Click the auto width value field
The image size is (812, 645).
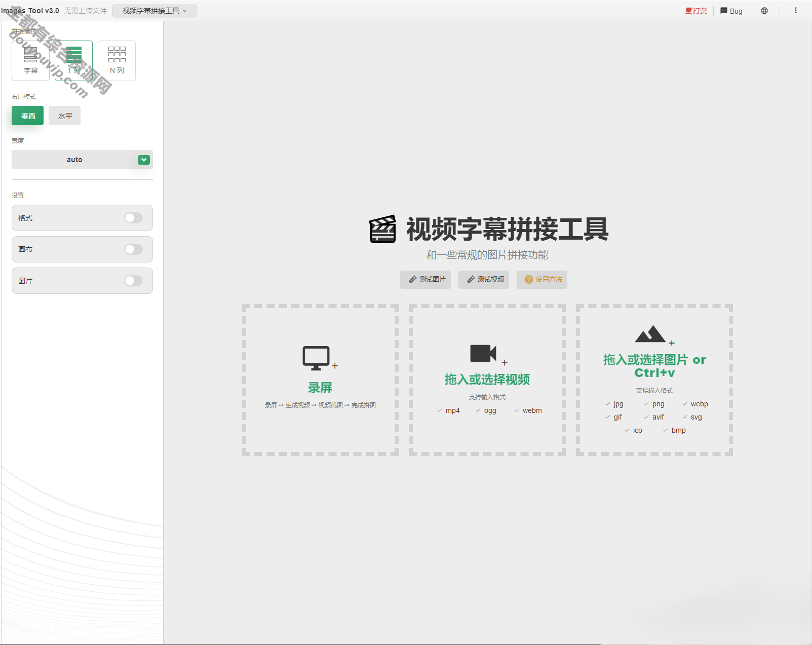click(74, 160)
